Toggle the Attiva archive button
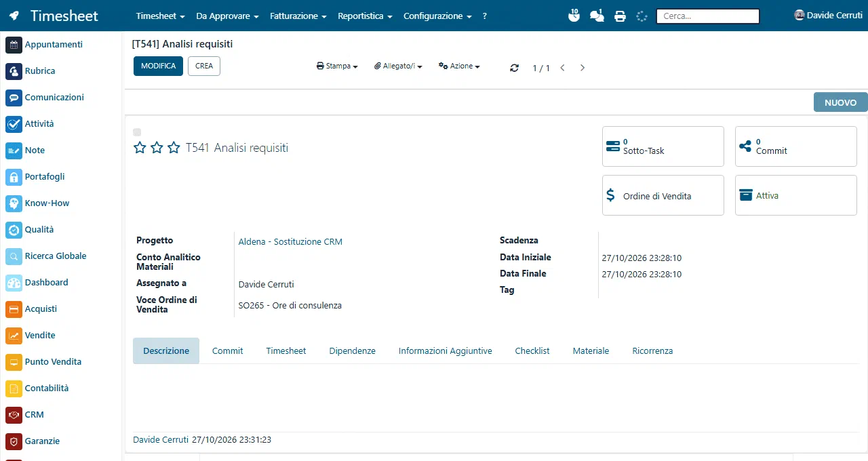Screen dimensions: 868x461 point(795,195)
